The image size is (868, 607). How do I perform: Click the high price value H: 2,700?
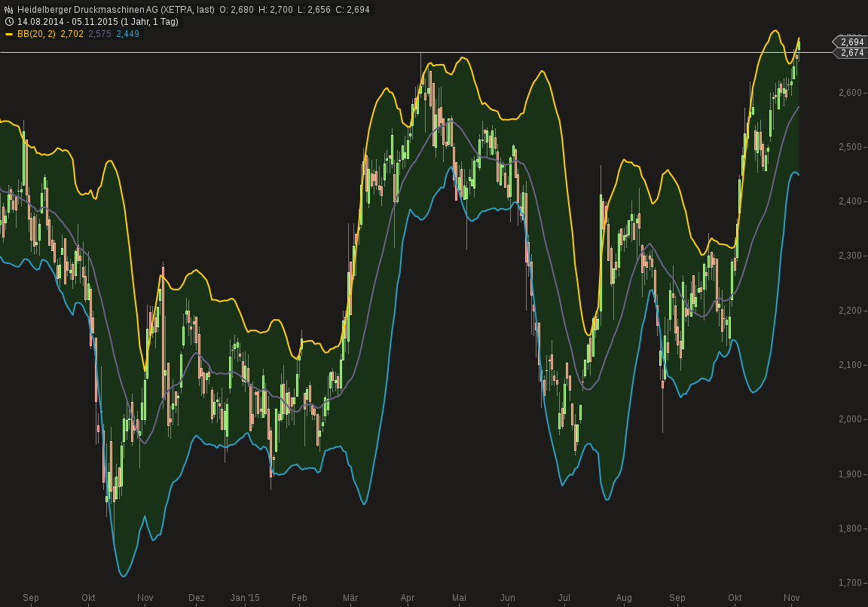tap(276, 9)
